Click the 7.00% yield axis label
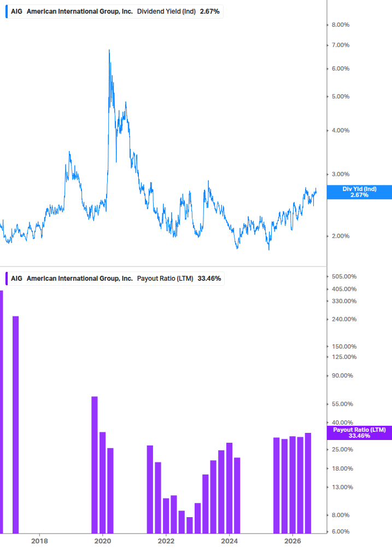The height and width of the screenshot is (550, 392). click(341, 45)
